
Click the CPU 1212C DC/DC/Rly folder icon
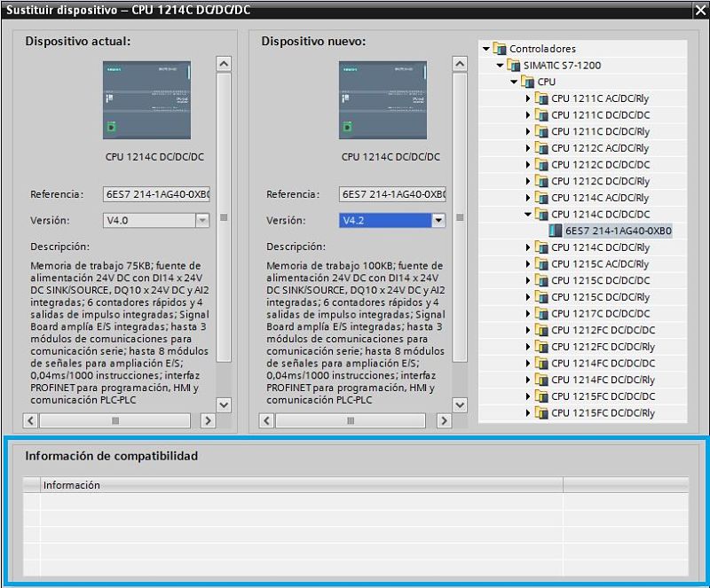point(541,181)
